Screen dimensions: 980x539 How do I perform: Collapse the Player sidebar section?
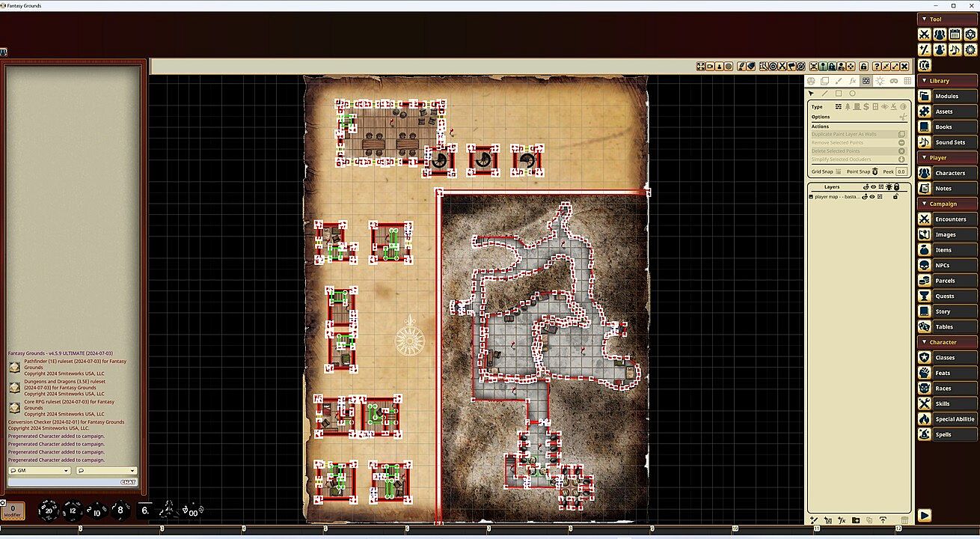(x=924, y=158)
